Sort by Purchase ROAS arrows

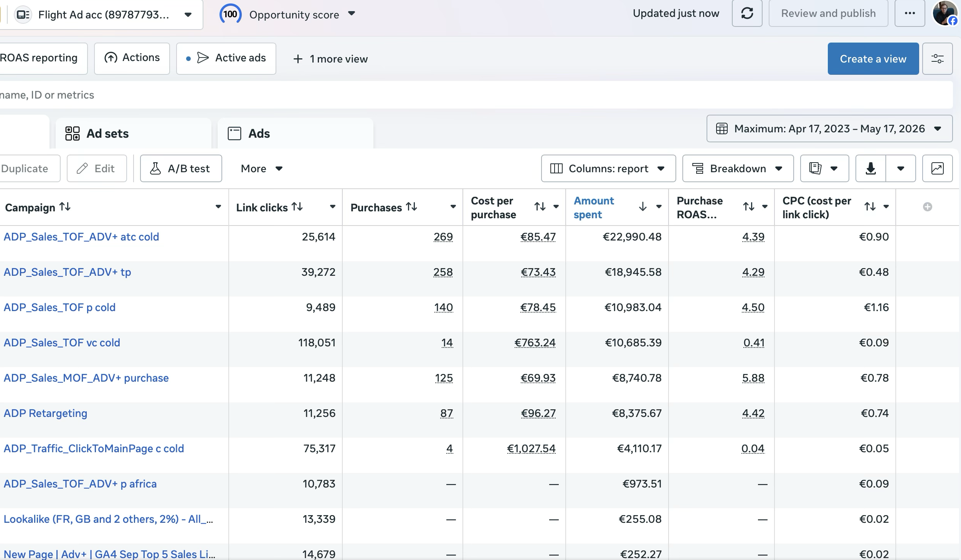click(x=749, y=207)
